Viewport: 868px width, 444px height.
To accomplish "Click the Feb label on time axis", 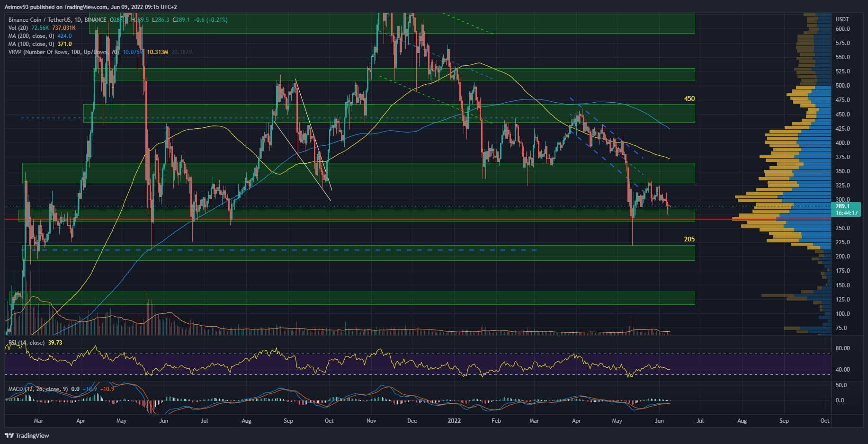I will (x=496, y=421).
